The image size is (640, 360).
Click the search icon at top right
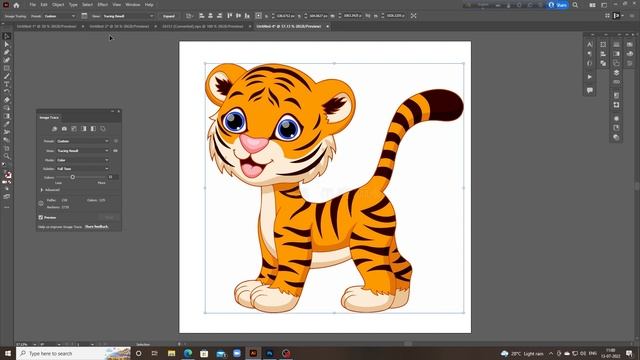[575, 5]
